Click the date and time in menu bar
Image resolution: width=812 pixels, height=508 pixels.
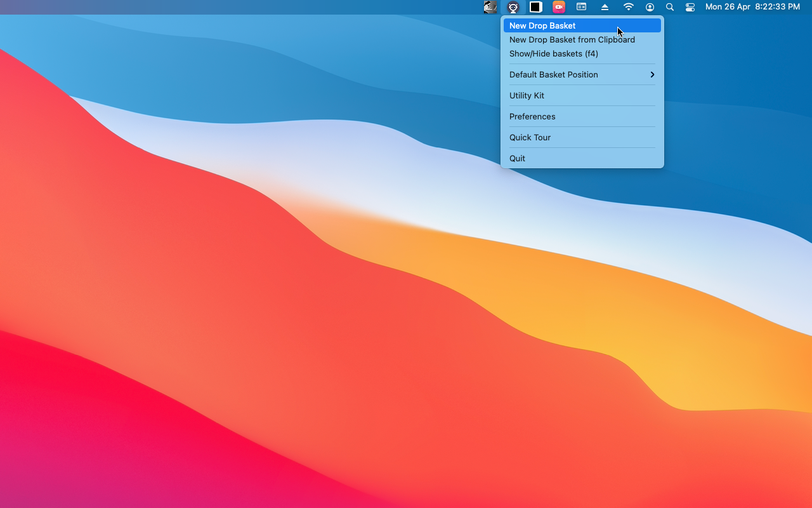[752, 7]
